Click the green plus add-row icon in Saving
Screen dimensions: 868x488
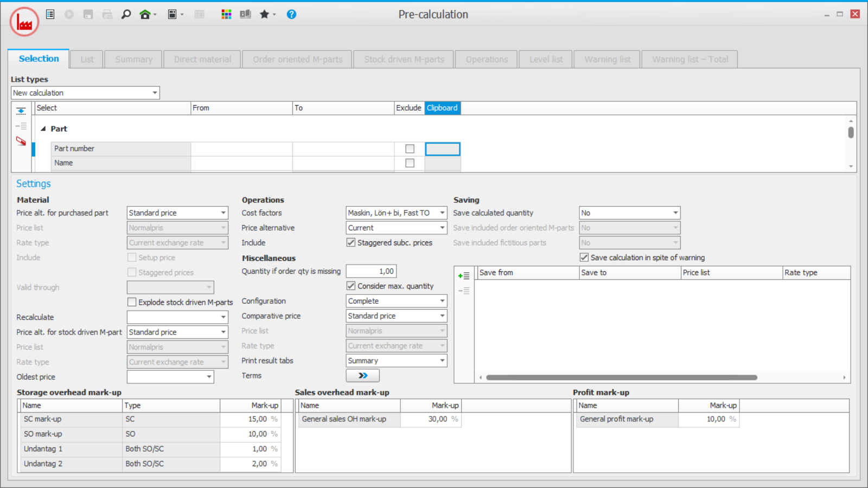point(464,276)
